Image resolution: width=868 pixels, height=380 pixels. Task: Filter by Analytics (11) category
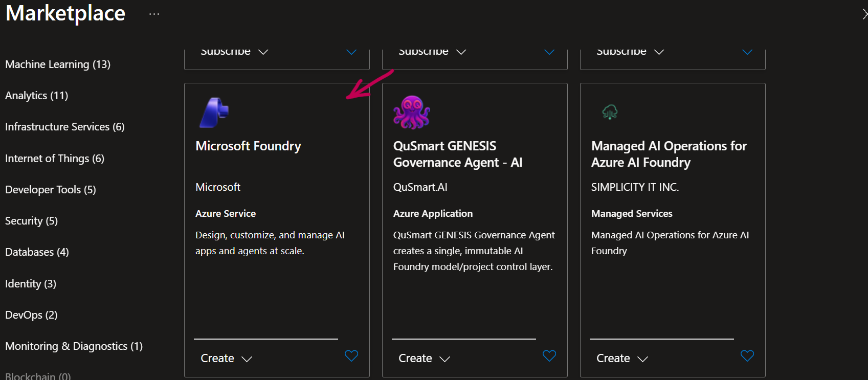tap(37, 96)
